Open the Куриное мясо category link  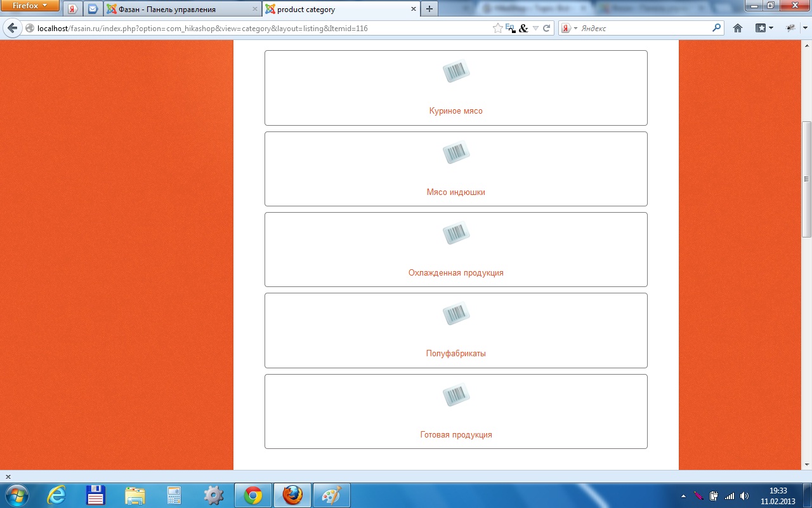tap(456, 111)
